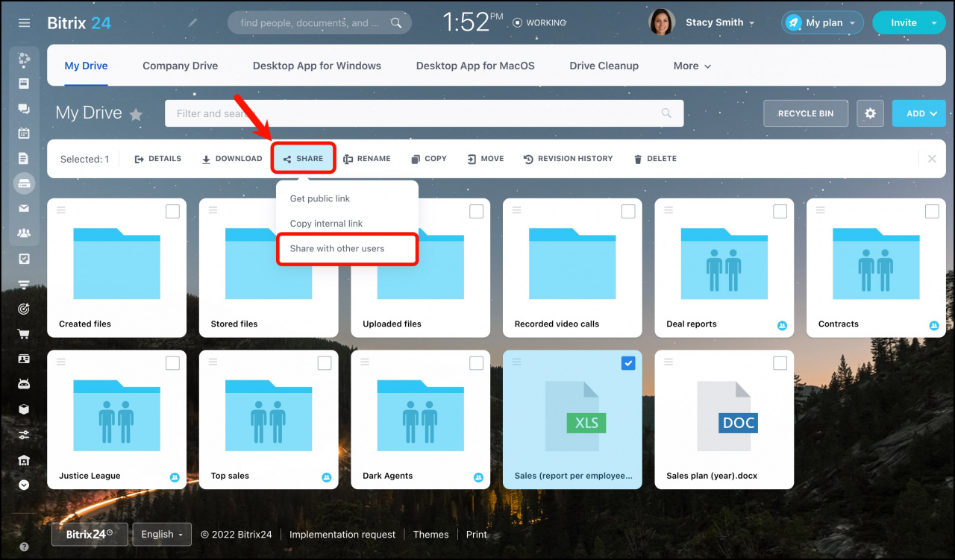
Task: Open the ADD dropdown button
Action: coord(918,113)
